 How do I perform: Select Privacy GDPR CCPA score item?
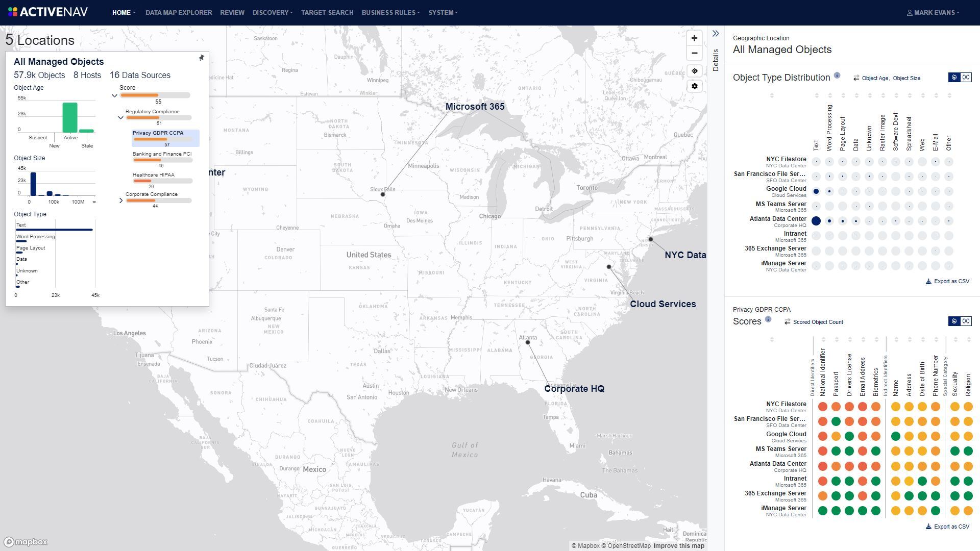(165, 138)
